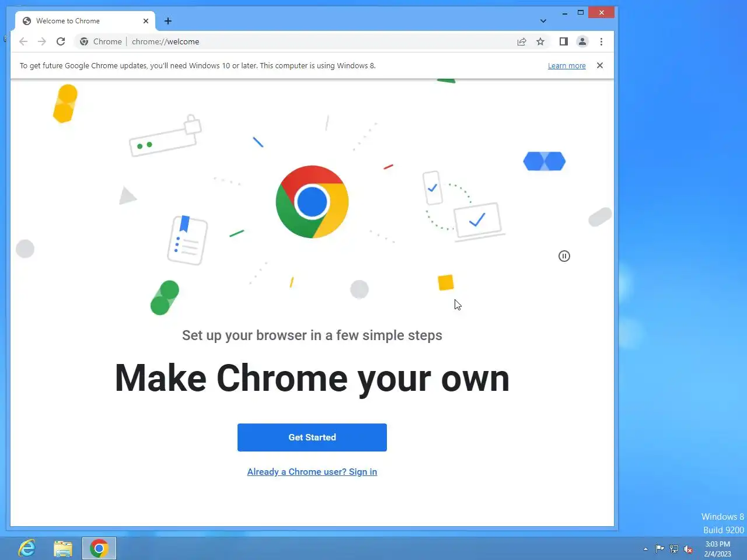Share this page using the share icon

pos(522,41)
